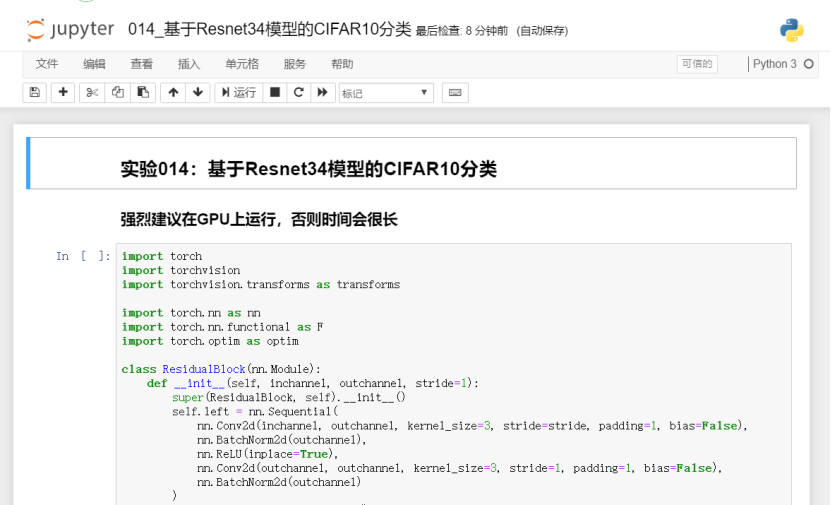Cut the selected cell with scissors icon

click(92, 93)
